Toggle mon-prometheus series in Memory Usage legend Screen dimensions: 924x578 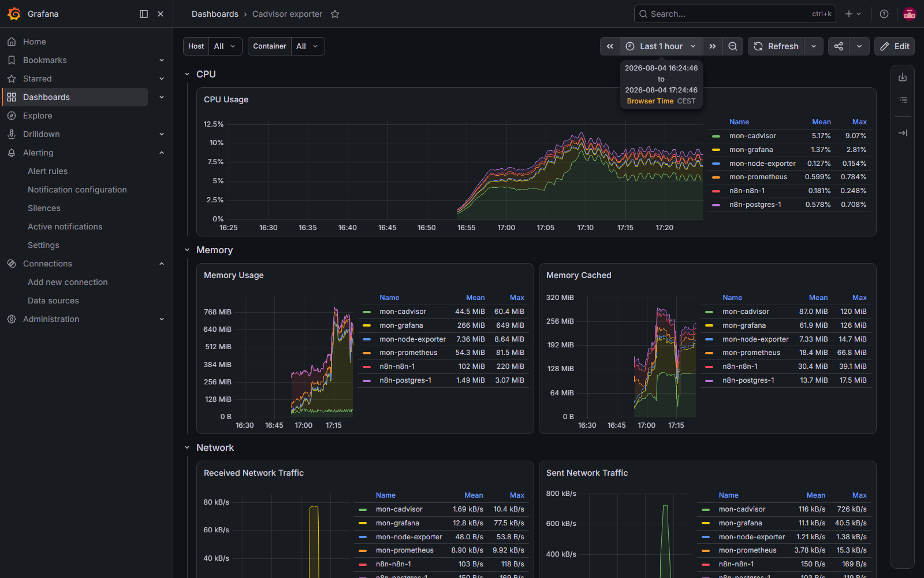pos(408,353)
